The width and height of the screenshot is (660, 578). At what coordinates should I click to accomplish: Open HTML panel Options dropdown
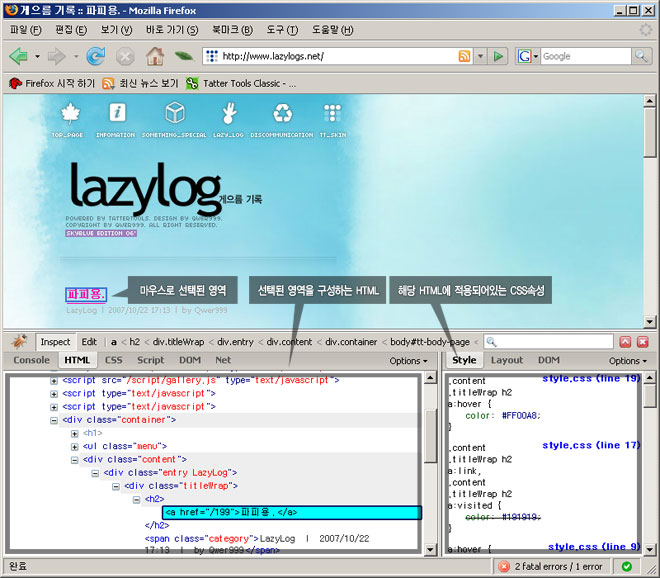click(408, 361)
